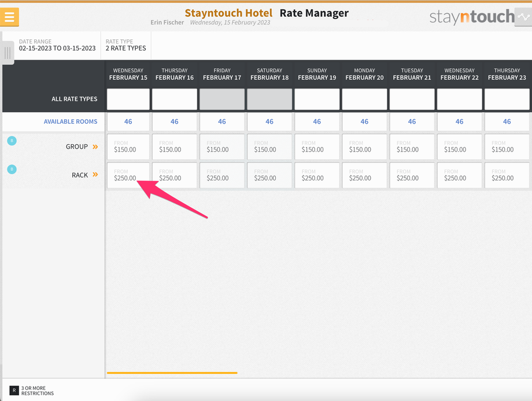Click RACK $250.00 rate for February 16
The image size is (532, 401).
(x=175, y=175)
